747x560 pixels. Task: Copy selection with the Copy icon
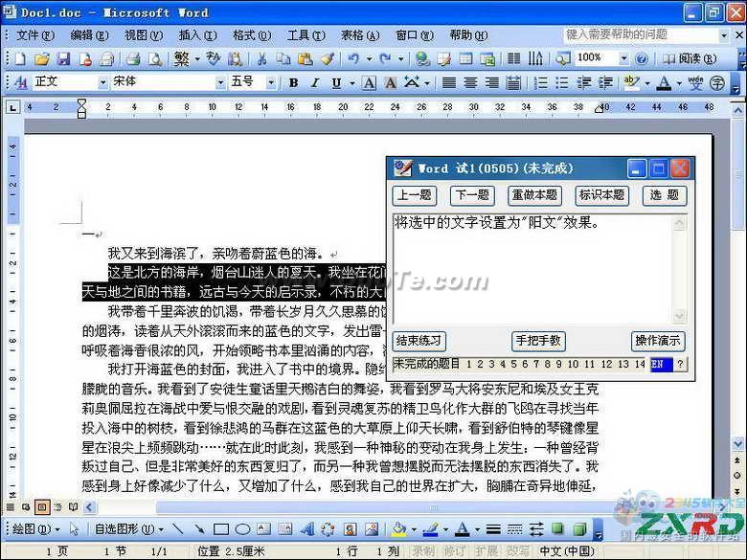point(283,58)
